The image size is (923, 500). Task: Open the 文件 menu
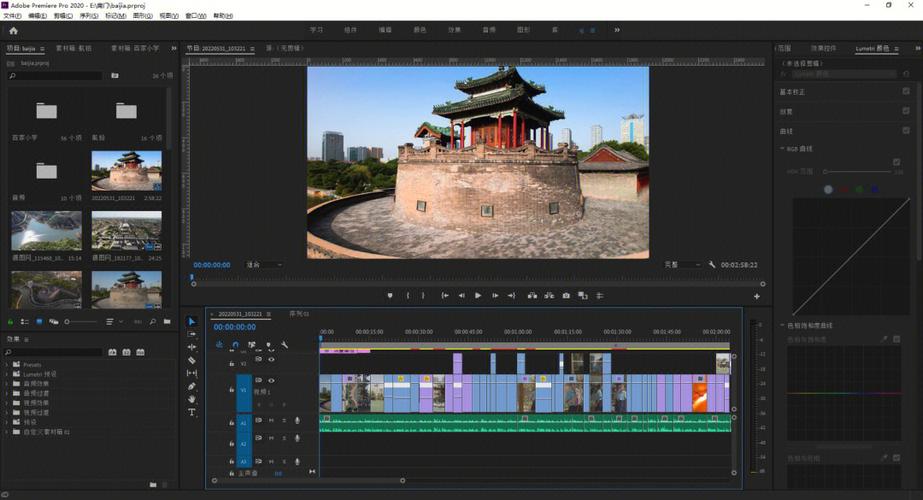(12, 16)
